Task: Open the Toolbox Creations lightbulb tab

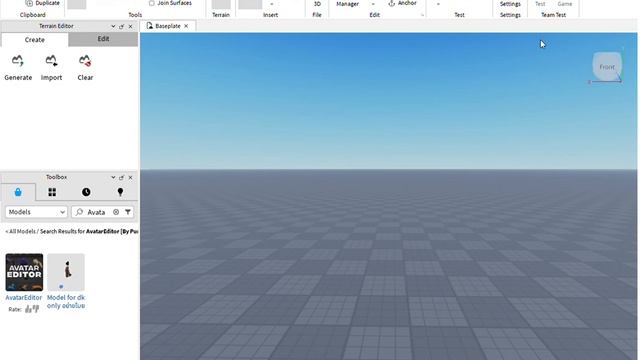Action: pyautogui.click(x=120, y=192)
